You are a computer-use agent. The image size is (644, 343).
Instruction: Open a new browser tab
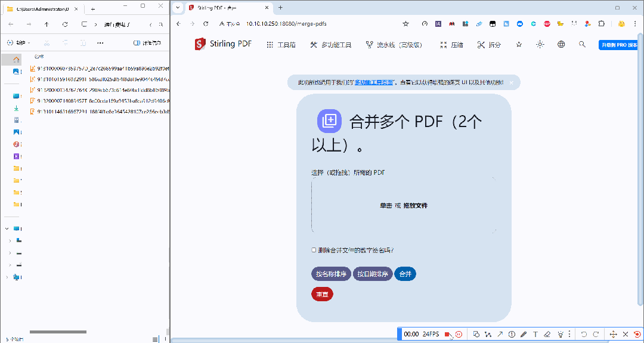(280, 7)
